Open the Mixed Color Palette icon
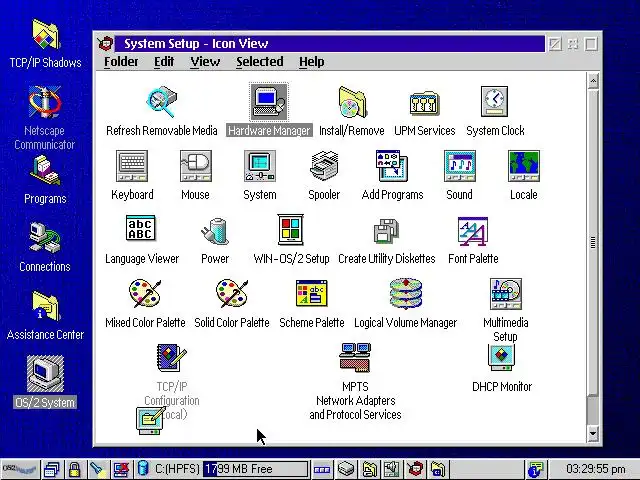Viewport: 640px width, 480px height. coord(145,293)
